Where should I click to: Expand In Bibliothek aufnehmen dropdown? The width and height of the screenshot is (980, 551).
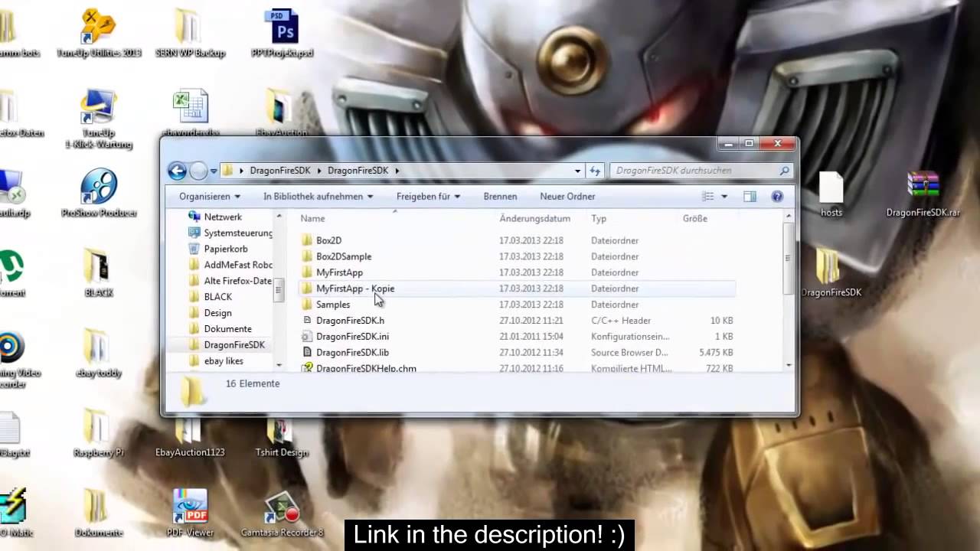318,197
